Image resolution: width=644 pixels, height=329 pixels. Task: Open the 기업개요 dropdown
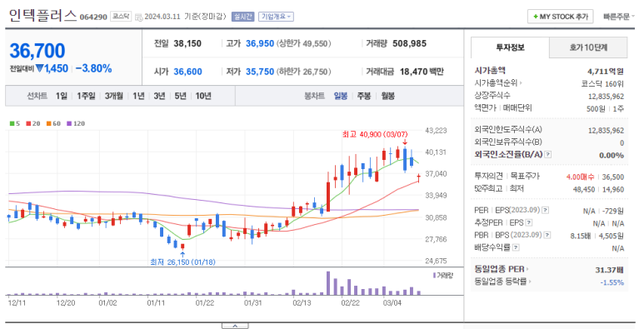276,17
